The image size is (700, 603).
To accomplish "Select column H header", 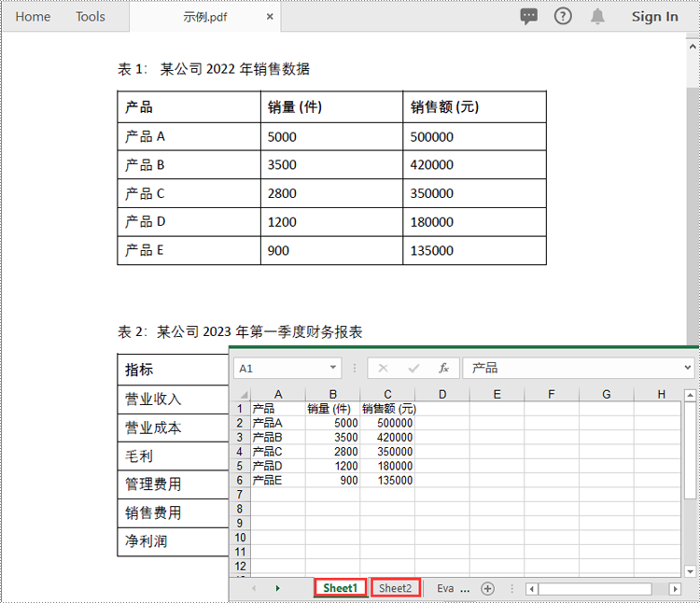I will pyautogui.click(x=659, y=394).
